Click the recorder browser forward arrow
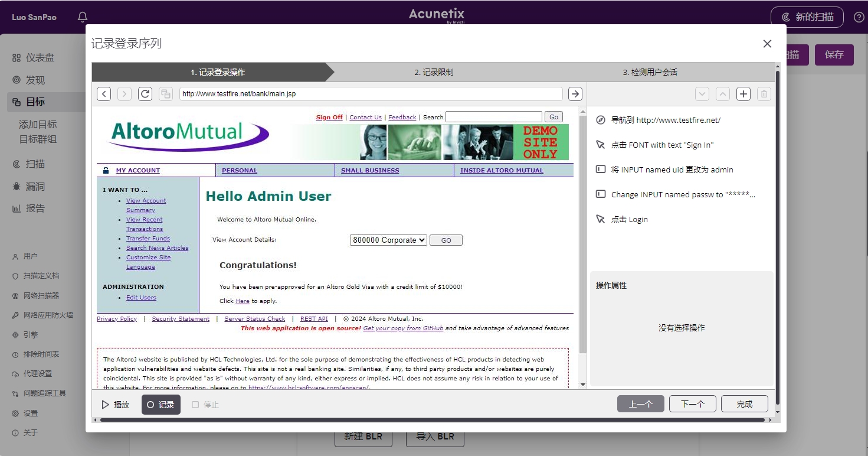 125,94
